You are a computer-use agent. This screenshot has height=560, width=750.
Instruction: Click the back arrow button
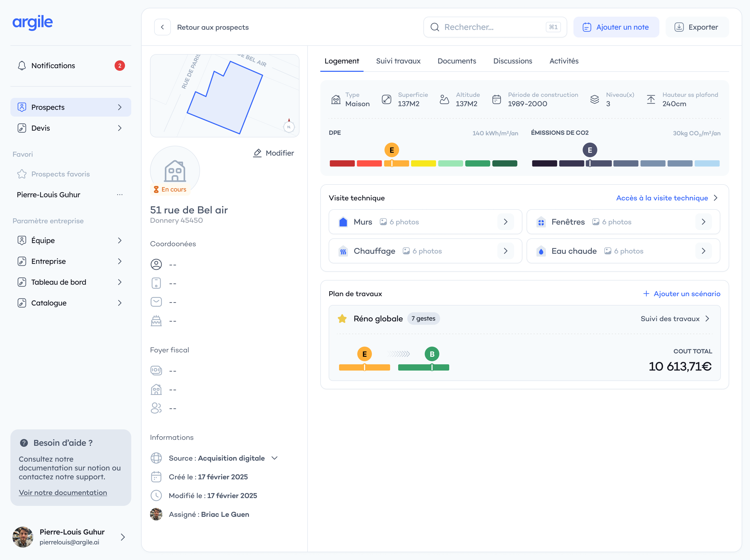(x=162, y=27)
